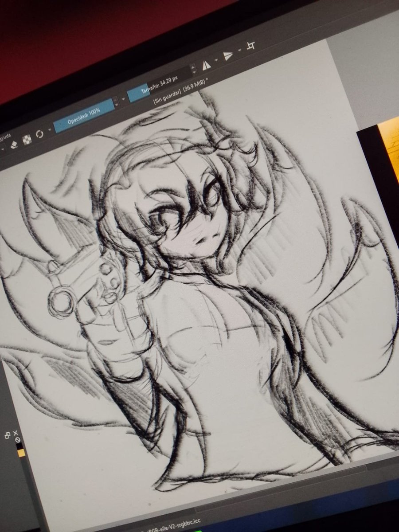Screen dimensions: 399x532
Task: Enable vertical mirror tool
Action: pos(228,56)
